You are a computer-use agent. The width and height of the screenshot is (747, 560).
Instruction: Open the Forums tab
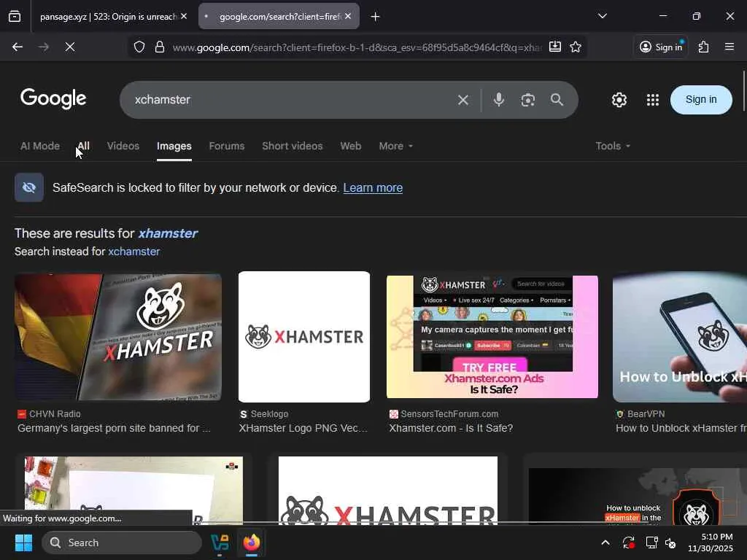[x=227, y=146]
